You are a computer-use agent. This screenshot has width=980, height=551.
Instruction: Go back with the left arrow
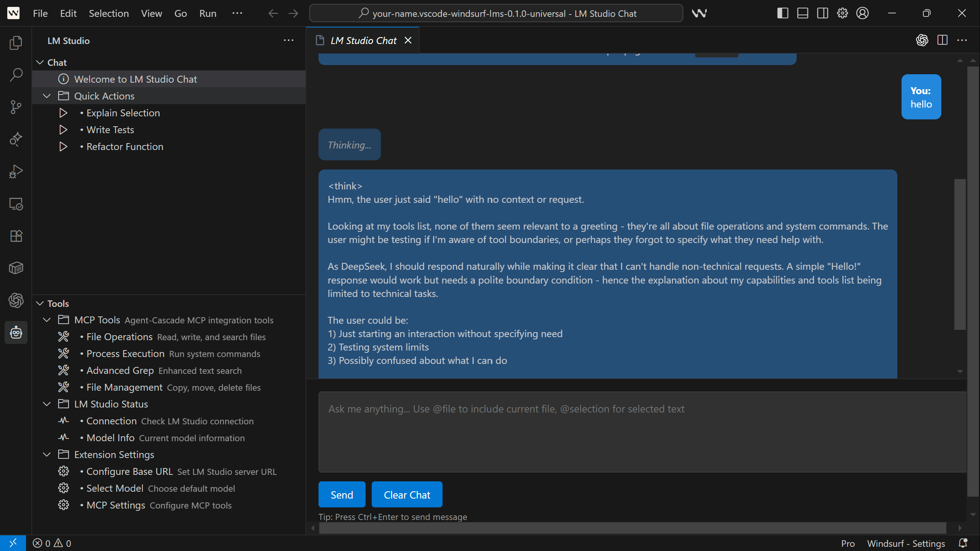point(273,13)
